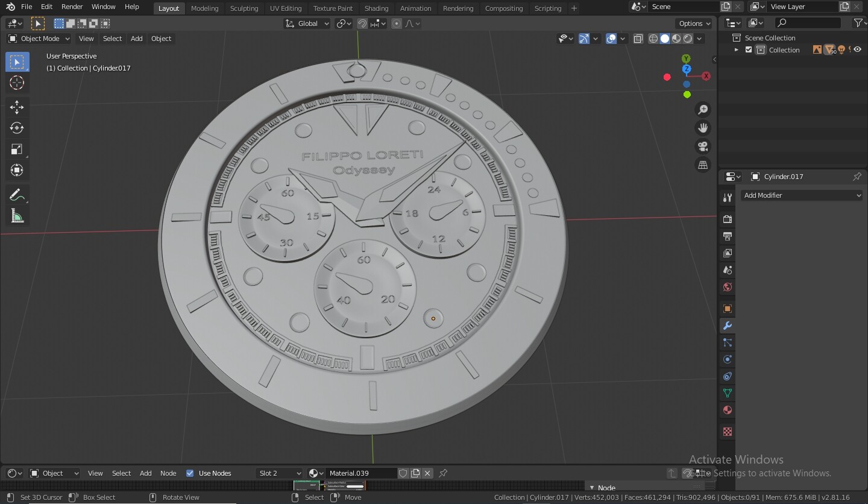The width and height of the screenshot is (868, 504).
Task: Open the Texture properties checker icon
Action: click(x=728, y=432)
